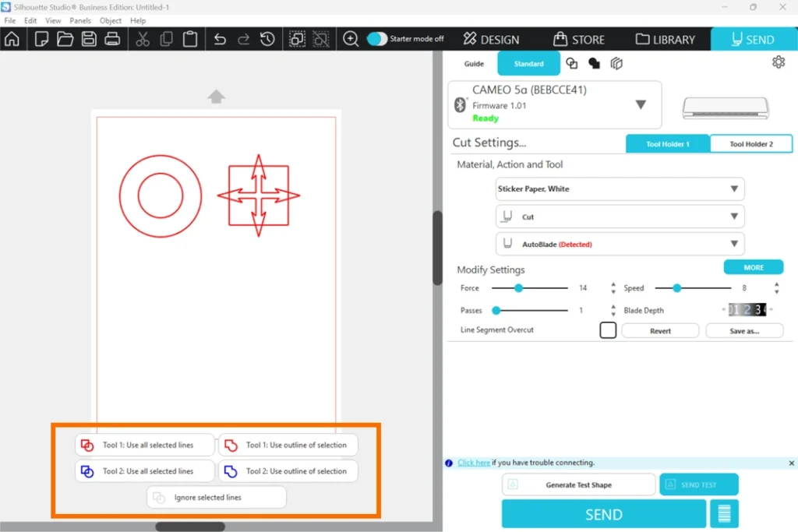Increase the Speed value with stepper arrow
Screen dimensions: 798x532
776,284
